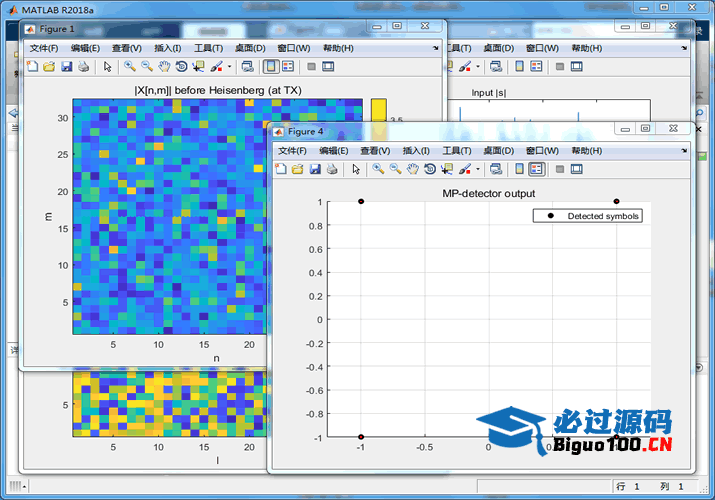This screenshot has height=500, width=715.
Task: Select Brush data tool in Figure 1
Action: pyautogui.click(x=216, y=67)
